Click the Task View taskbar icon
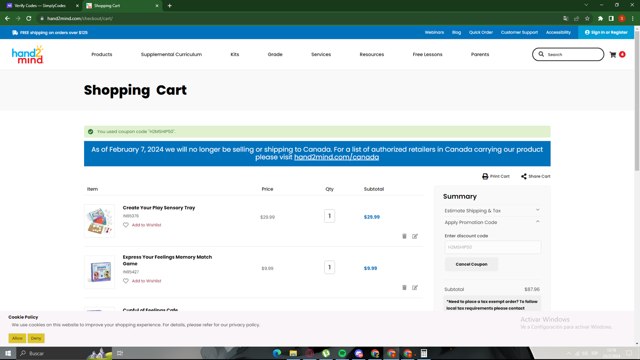The width and height of the screenshot is (640, 360). pyautogui.click(x=120, y=353)
